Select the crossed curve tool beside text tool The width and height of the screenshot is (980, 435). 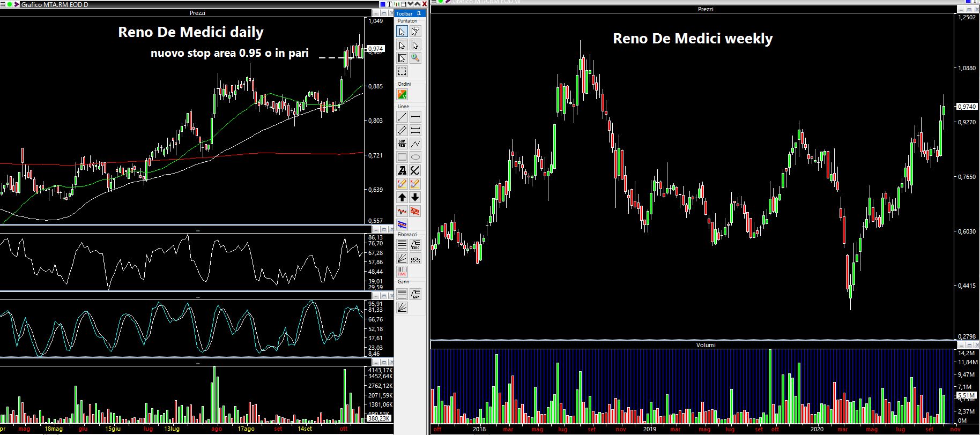coord(415,170)
